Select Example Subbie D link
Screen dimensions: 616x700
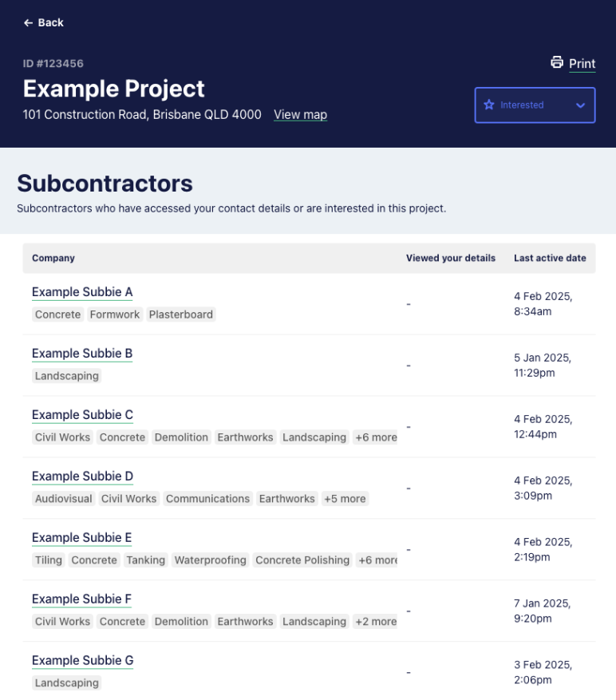coord(82,477)
